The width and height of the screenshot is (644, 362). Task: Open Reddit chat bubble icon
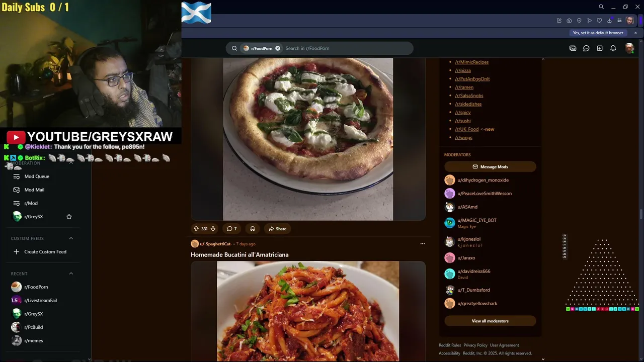(x=586, y=48)
